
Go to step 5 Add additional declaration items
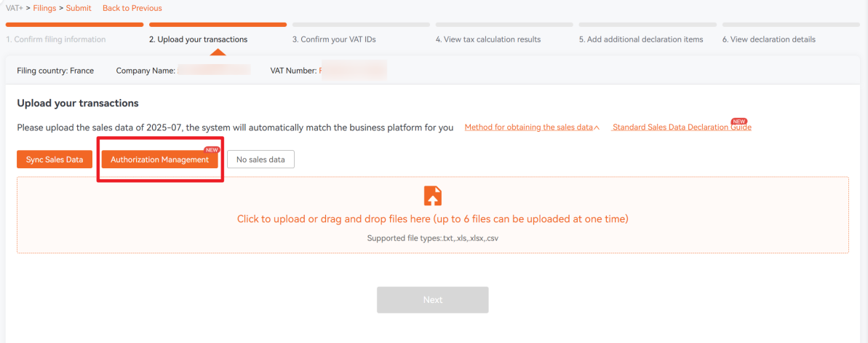[x=641, y=39]
